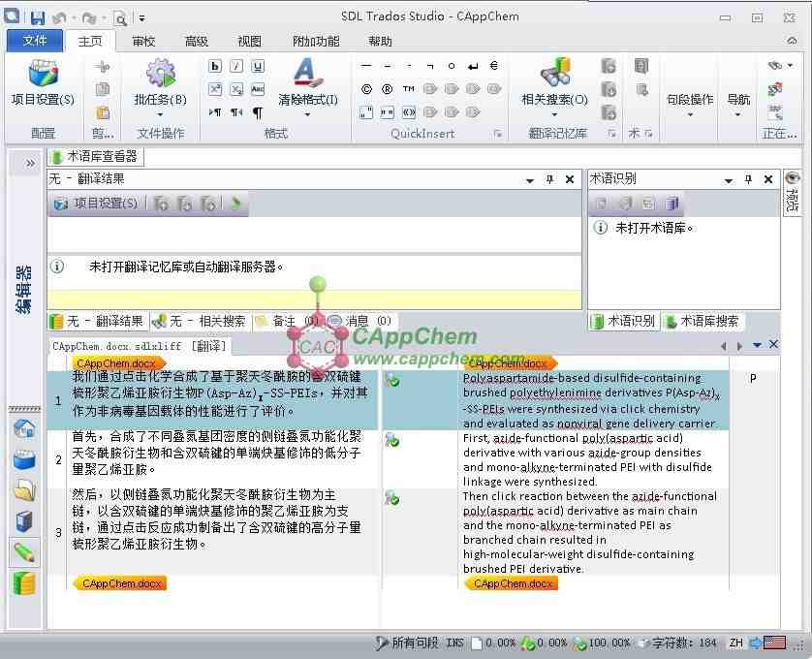
Task: Open the Files view folder icon in sidebar
Action: pos(24,490)
